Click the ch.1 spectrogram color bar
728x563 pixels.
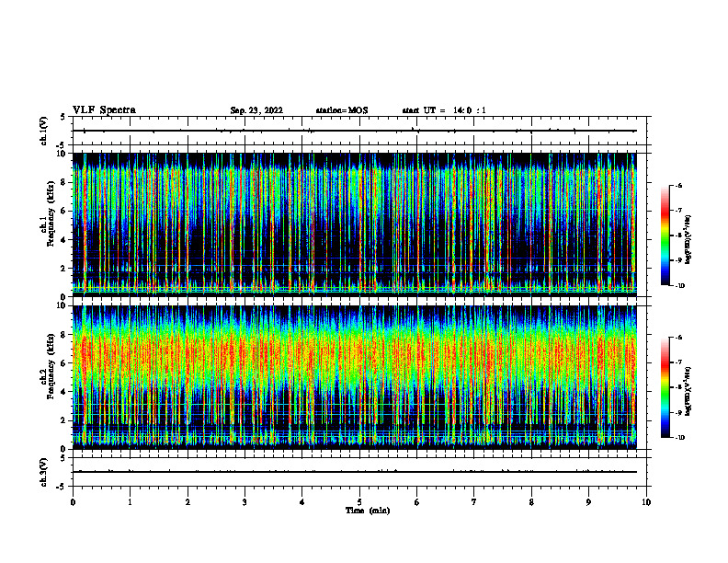pyautogui.click(x=665, y=236)
